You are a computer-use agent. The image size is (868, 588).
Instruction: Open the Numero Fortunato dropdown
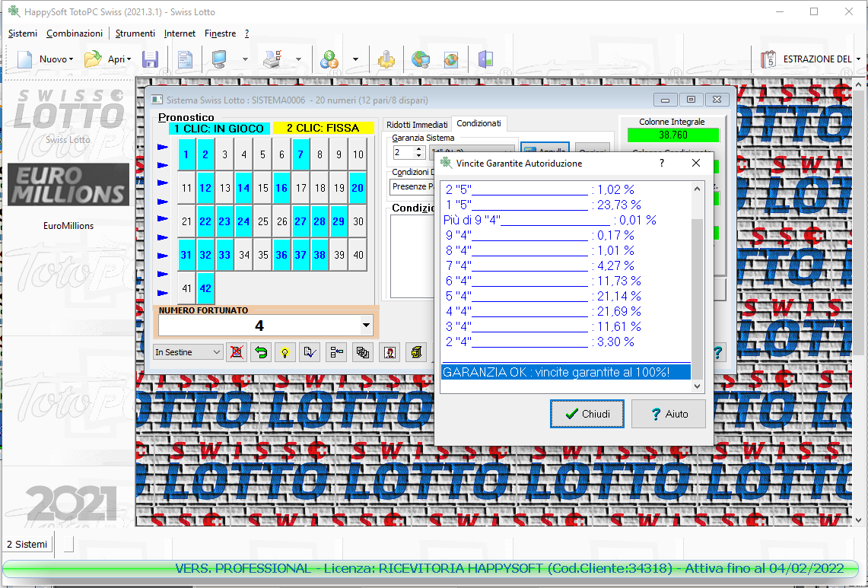point(366,326)
